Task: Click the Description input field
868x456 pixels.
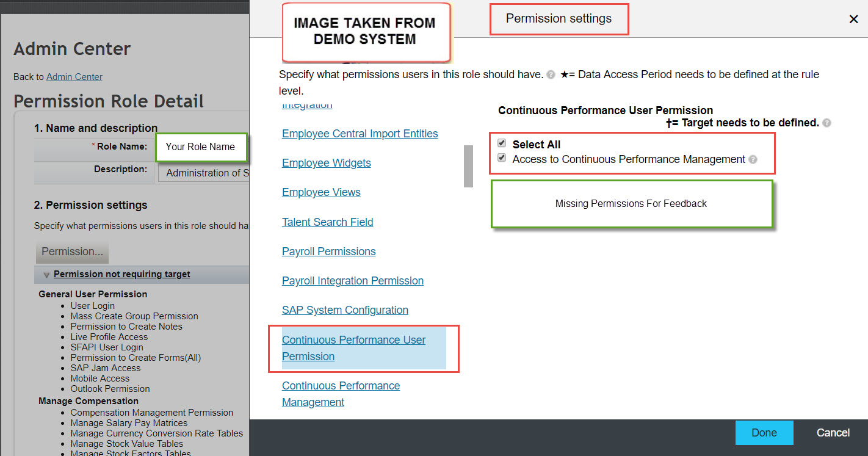Action: point(204,173)
